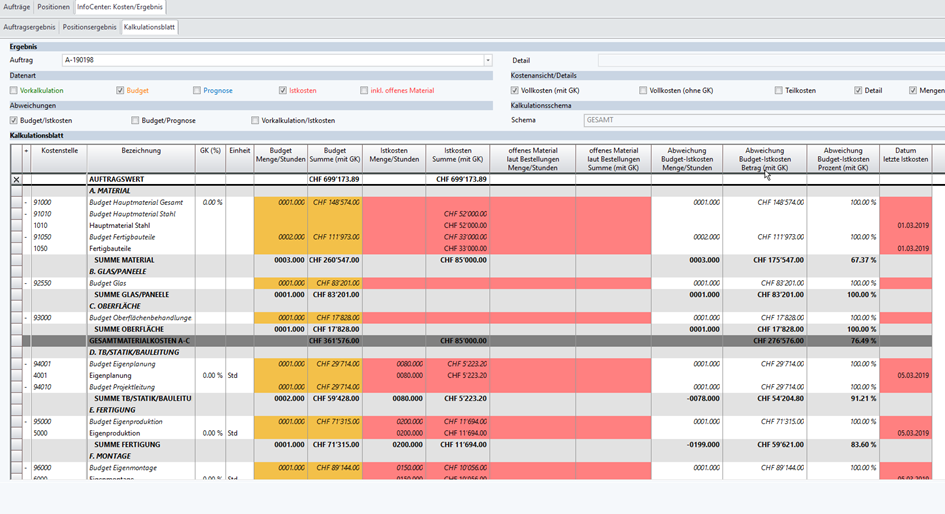The image size is (945, 514).
Task: Open the Auftrag dropdown arrow
Action: [x=487, y=60]
